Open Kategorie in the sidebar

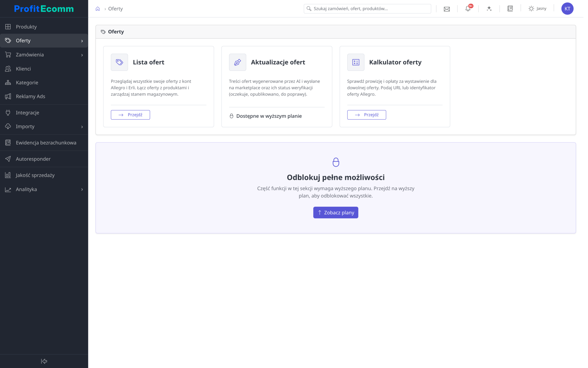[x=44, y=83]
